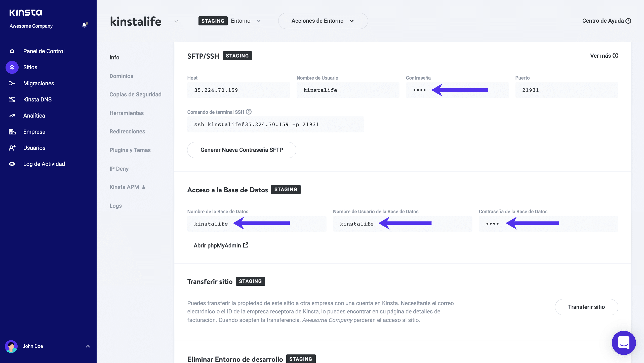The height and width of the screenshot is (363, 644).
Task: Click the Migraciones arrow icon
Action: (x=12, y=83)
